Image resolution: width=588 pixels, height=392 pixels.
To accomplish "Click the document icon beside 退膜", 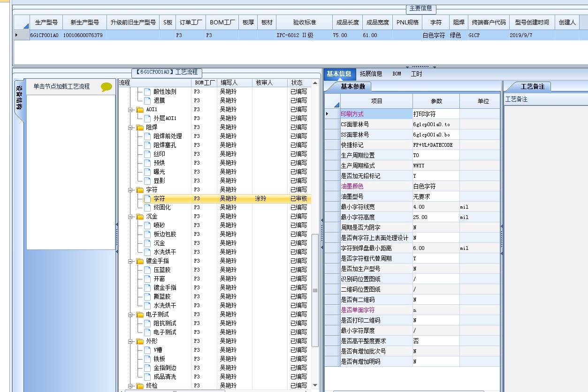I will pos(147,100).
